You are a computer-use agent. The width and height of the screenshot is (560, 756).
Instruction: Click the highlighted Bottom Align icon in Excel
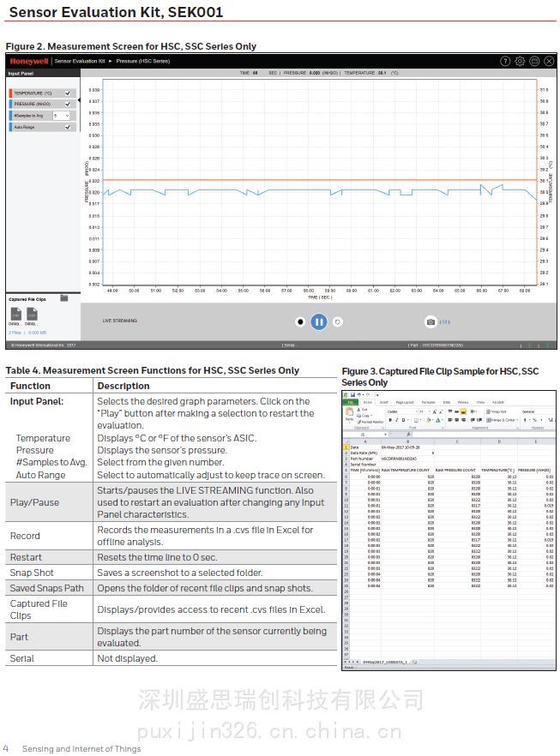coord(463,411)
